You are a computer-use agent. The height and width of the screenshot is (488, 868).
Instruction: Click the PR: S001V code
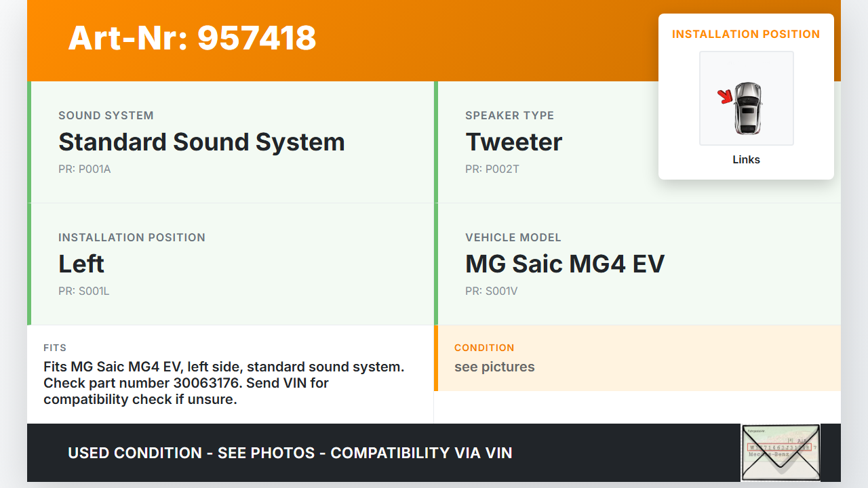point(491,291)
